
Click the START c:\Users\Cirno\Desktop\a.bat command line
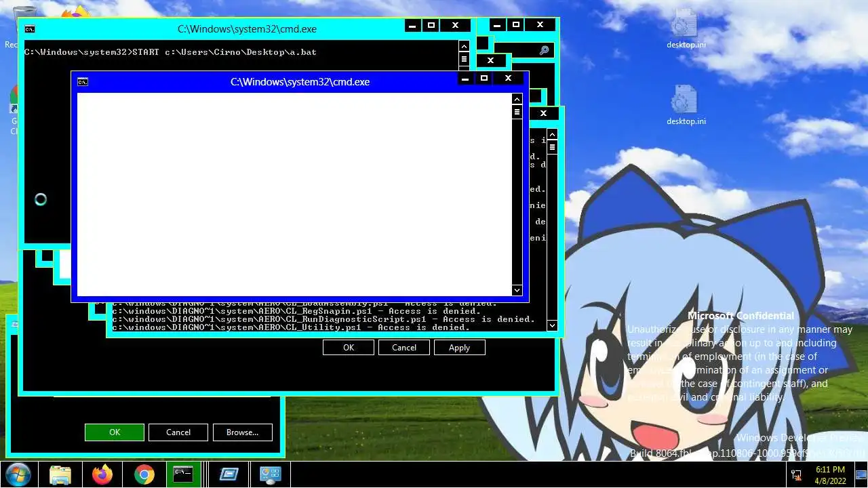point(170,52)
